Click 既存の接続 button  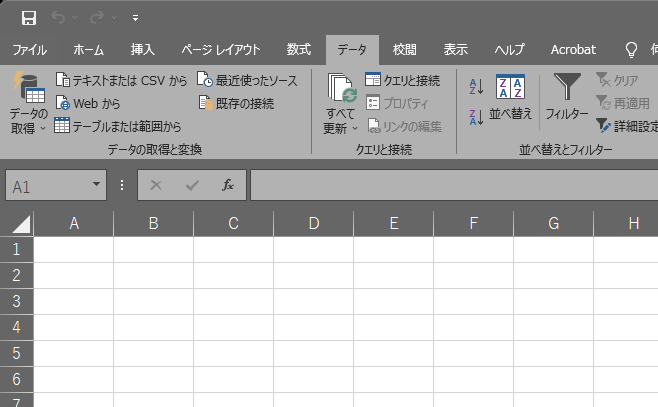pyautogui.click(x=236, y=103)
